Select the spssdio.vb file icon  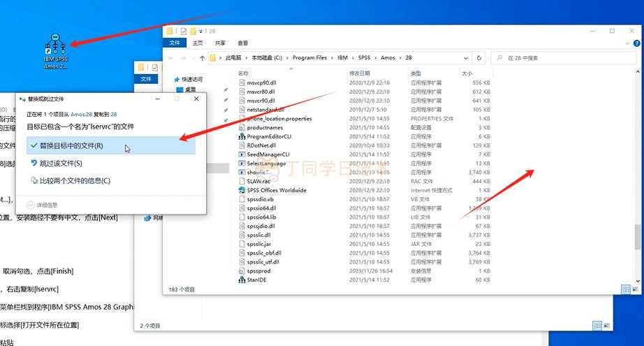pyautogui.click(x=242, y=199)
